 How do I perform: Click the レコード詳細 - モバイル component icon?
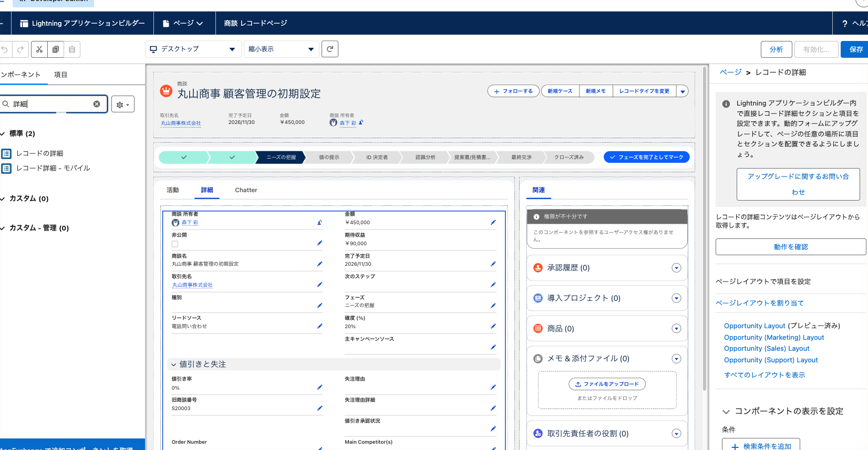point(6,168)
